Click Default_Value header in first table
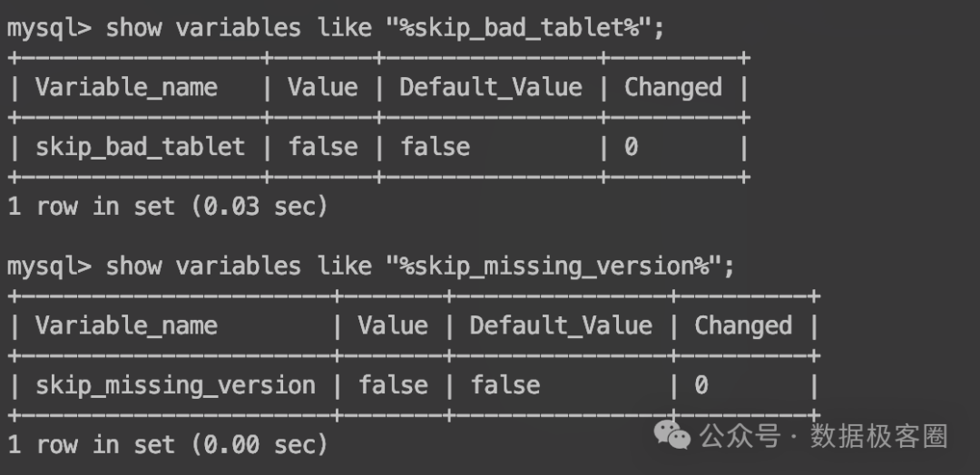980x475 pixels. coord(490,88)
